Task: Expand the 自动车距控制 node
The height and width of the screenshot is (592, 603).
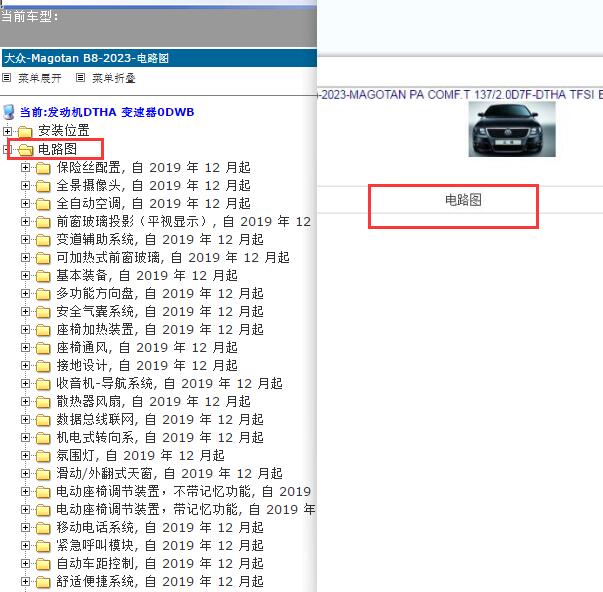Action: pos(25,564)
